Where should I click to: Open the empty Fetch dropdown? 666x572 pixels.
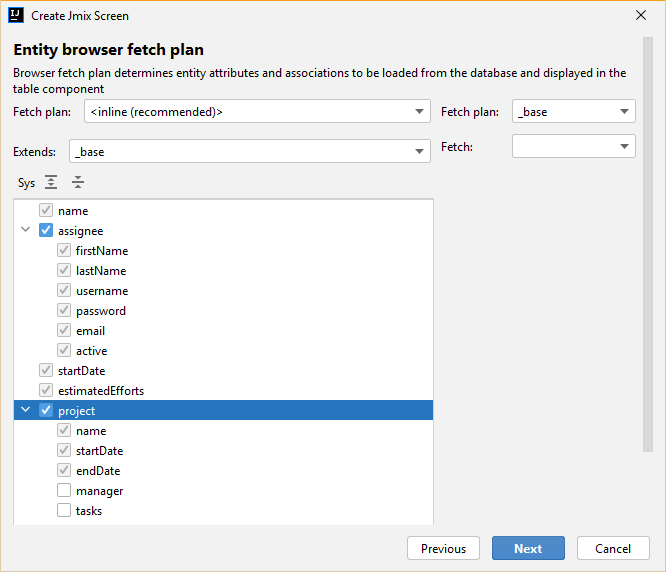point(573,146)
